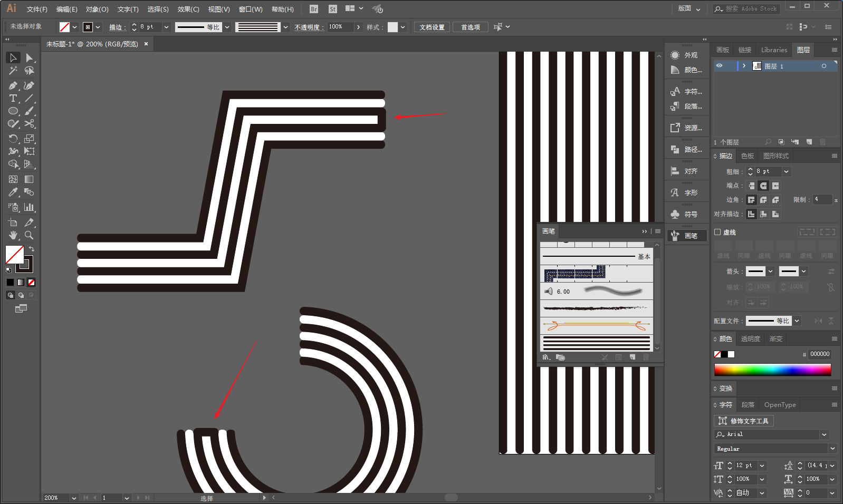Click the 不透明度 opacity label link

[x=309, y=27]
